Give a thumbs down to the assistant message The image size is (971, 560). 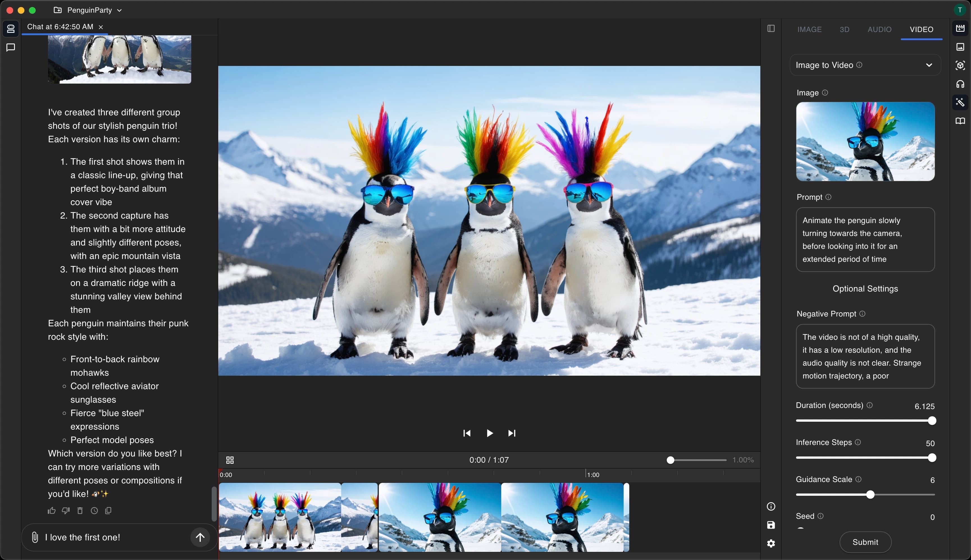point(65,510)
